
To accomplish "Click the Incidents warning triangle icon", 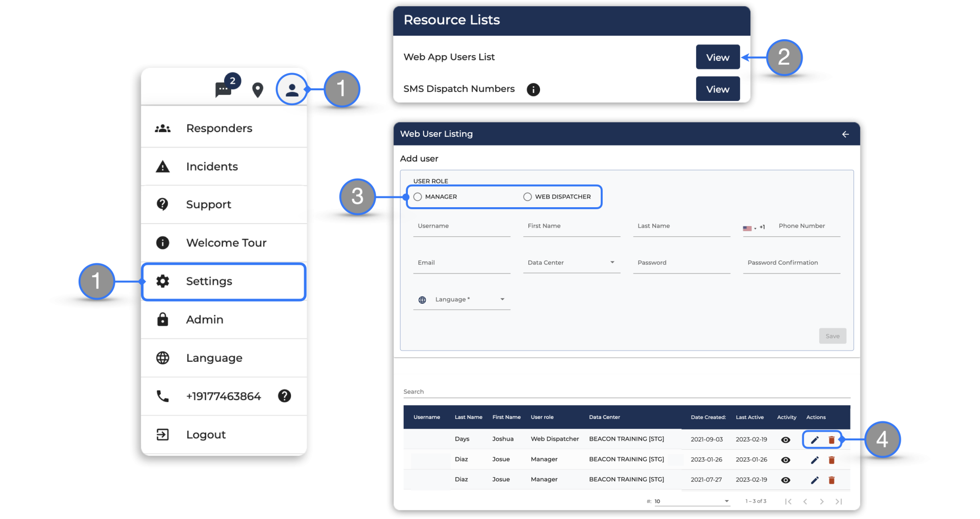I will click(x=163, y=166).
